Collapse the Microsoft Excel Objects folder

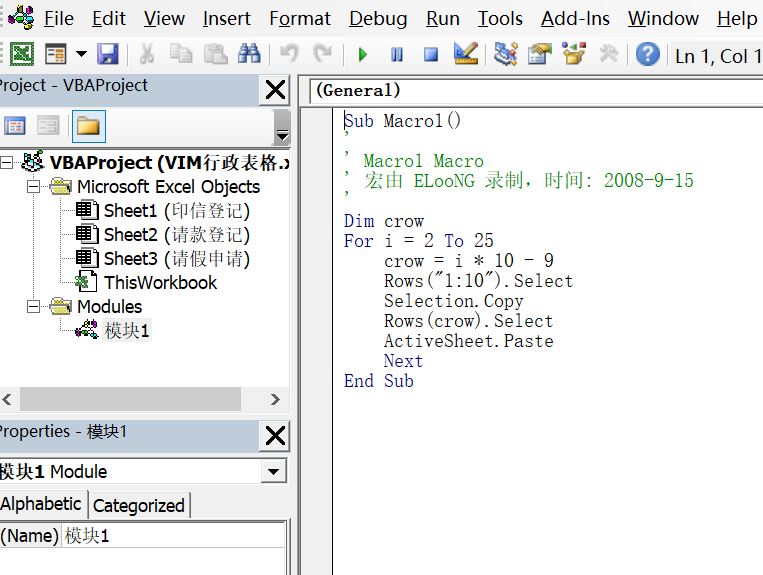(33, 186)
